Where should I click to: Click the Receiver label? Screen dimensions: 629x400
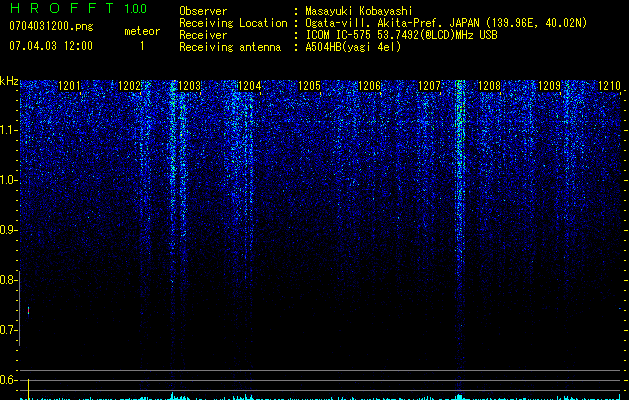203,35
